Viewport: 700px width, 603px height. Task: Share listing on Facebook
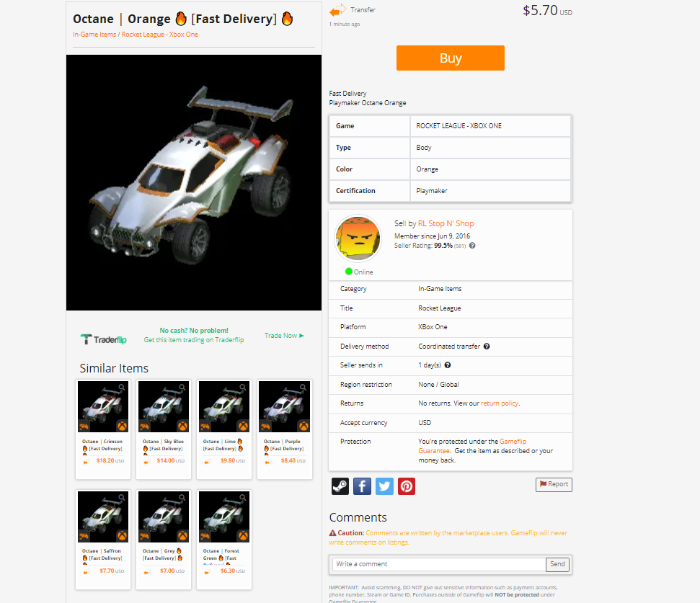362,486
